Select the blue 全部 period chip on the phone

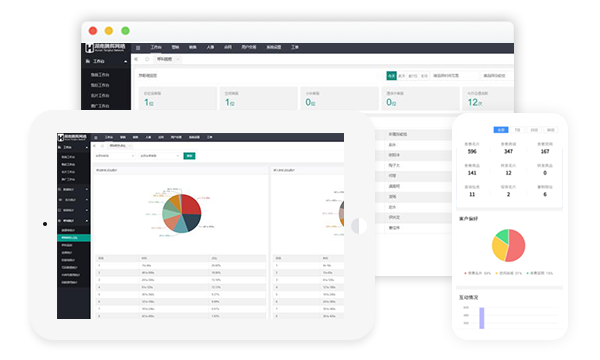tap(501, 130)
